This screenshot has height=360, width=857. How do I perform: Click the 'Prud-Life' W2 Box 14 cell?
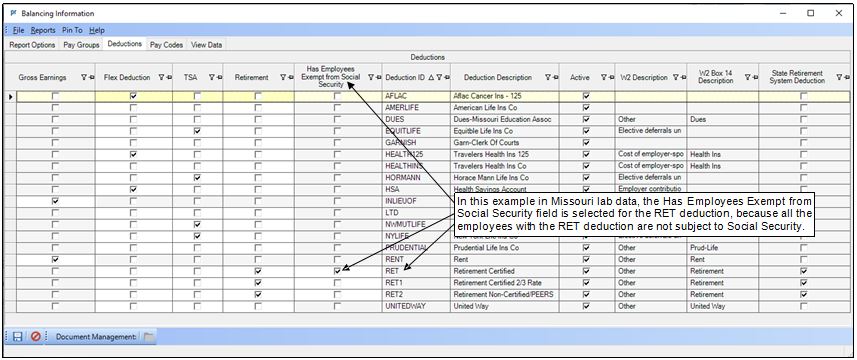click(x=723, y=248)
